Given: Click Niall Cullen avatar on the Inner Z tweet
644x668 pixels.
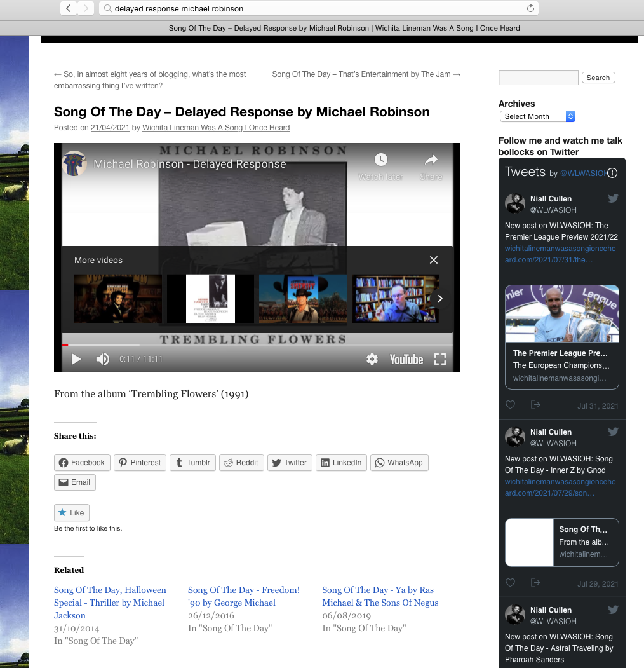Looking at the screenshot, I should pyautogui.click(x=515, y=437).
